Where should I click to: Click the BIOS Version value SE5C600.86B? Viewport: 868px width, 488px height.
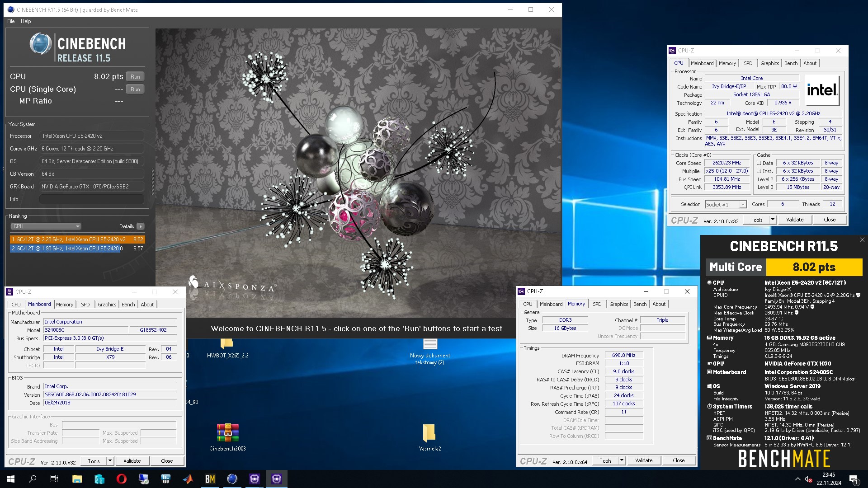tap(110, 395)
